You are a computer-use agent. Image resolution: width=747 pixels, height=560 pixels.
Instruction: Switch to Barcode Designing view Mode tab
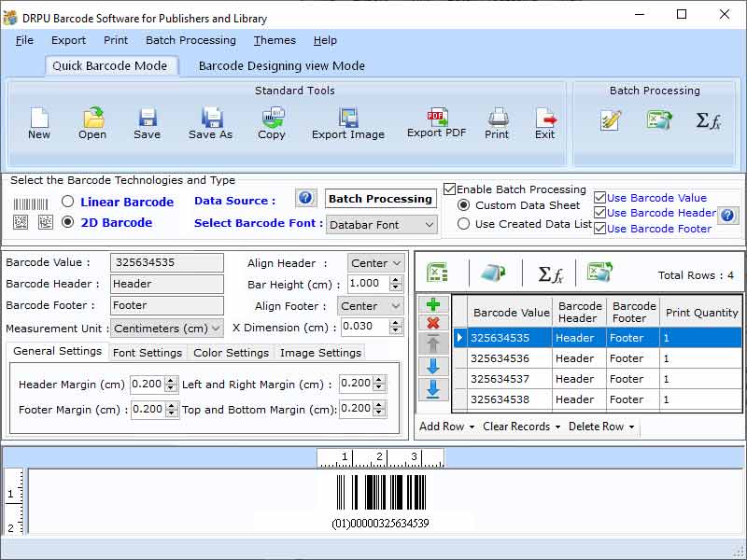click(x=280, y=65)
